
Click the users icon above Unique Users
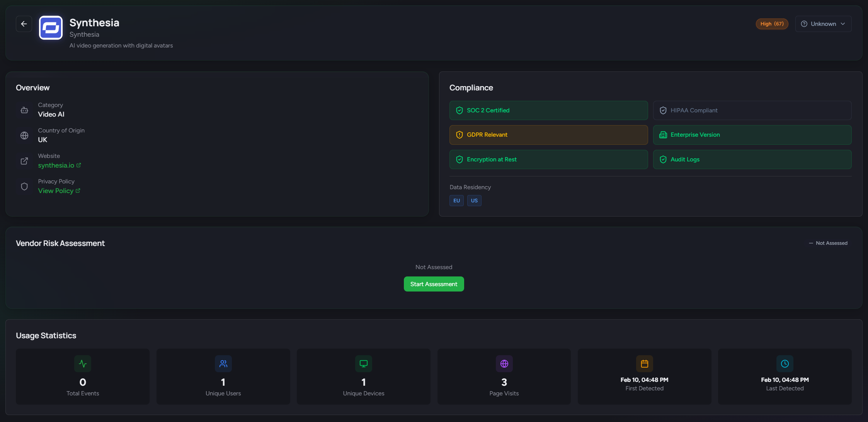[x=223, y=363]
